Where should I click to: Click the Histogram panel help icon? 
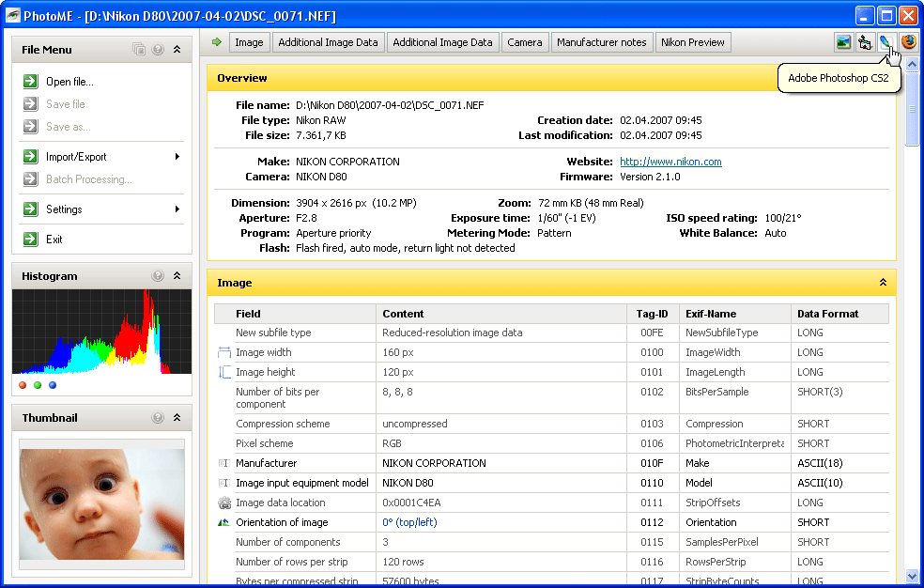click(158, 276)
